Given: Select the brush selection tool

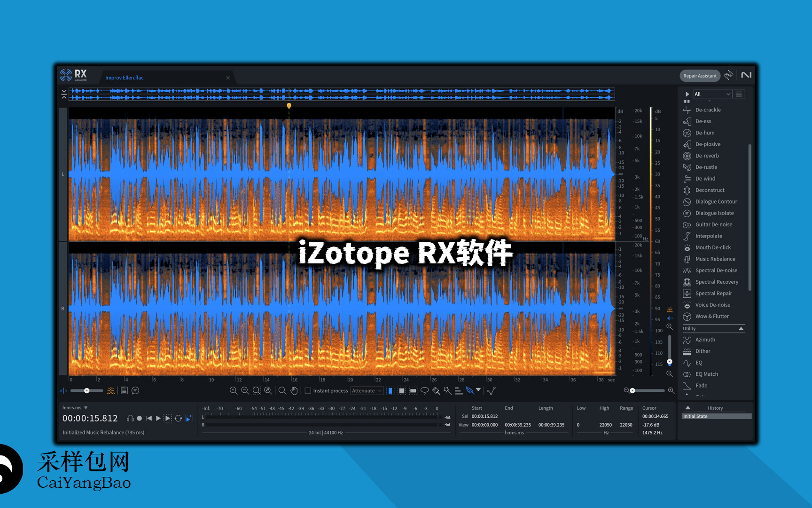Looking at the screenshot, I should (x=436, y=391).
